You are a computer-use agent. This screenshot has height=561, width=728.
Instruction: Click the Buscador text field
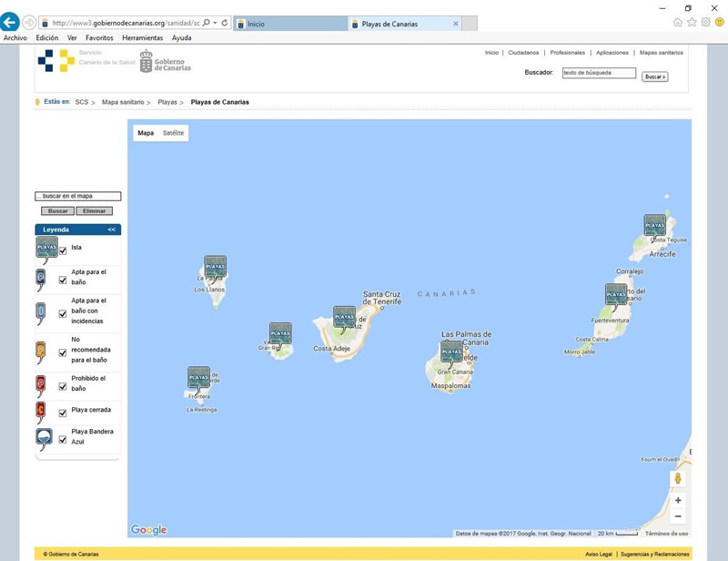pyautogui.click(x=598, y=72)
